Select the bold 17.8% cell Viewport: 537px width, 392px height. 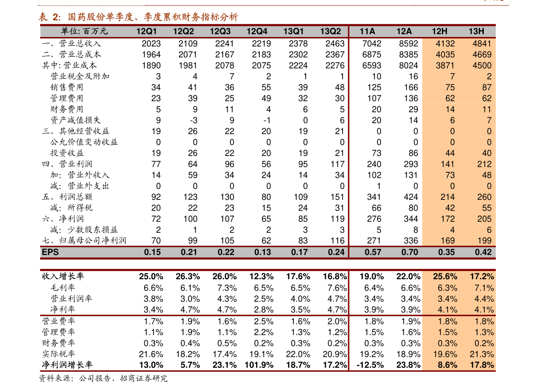(x=482, y=365)
